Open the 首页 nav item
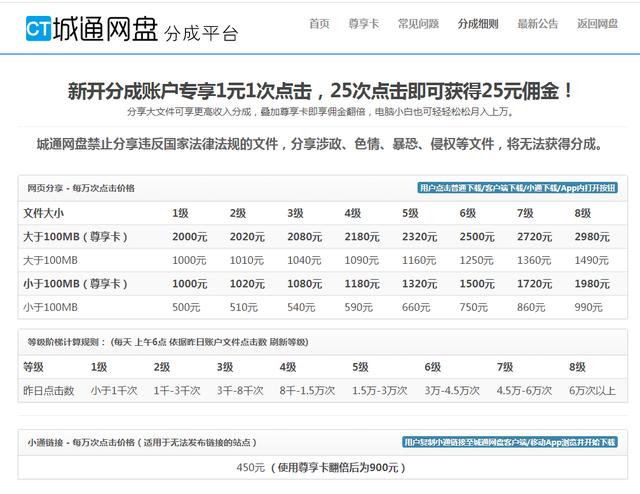 click(x=319, y=24)
